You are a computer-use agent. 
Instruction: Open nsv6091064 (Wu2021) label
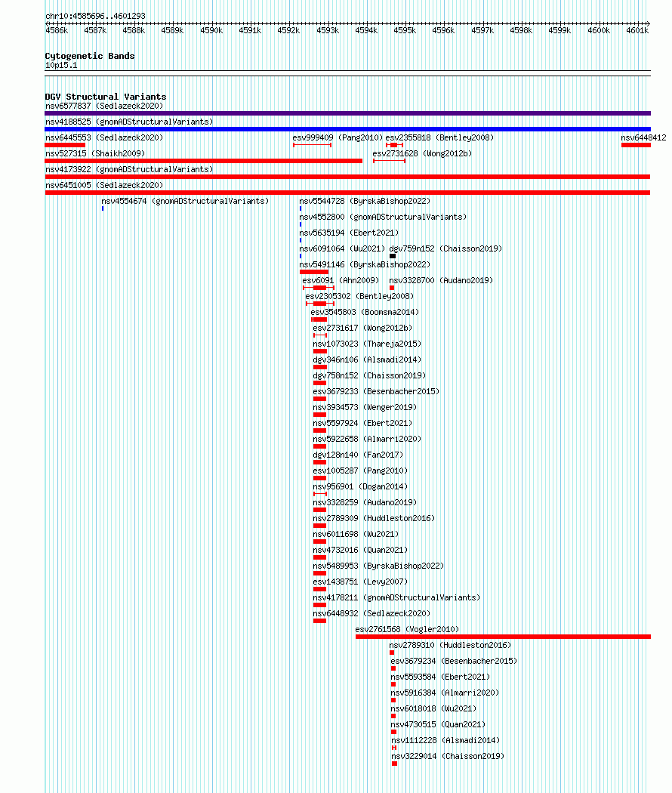coord(342,248)
